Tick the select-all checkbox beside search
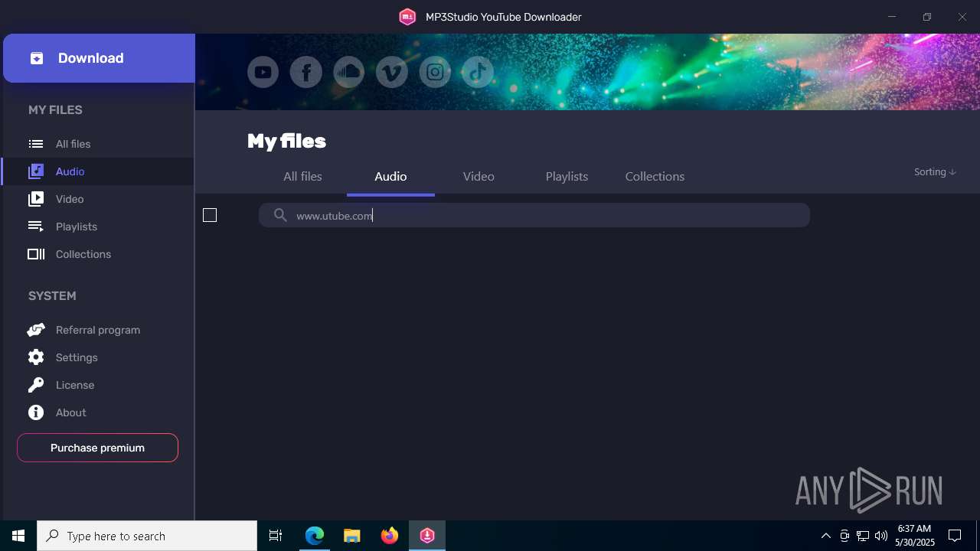Screen dimensions: 980x551 pos(210,215)
